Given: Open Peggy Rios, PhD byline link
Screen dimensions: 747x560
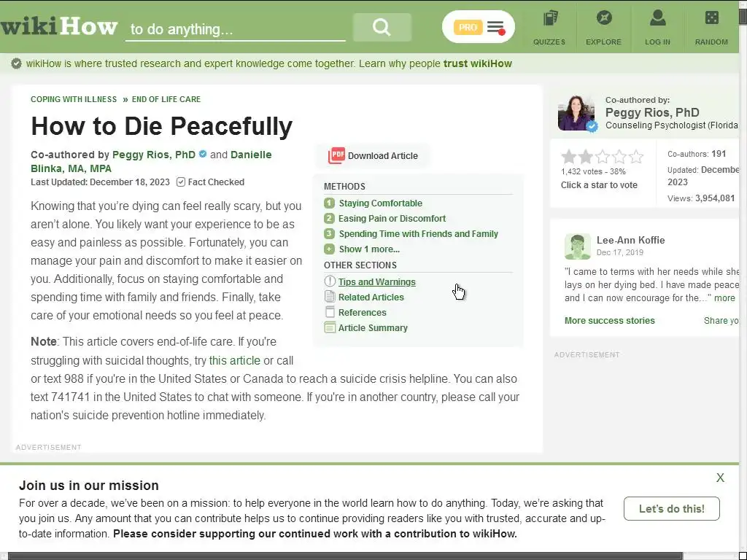Looking at the screenshot, I should 154,155.
